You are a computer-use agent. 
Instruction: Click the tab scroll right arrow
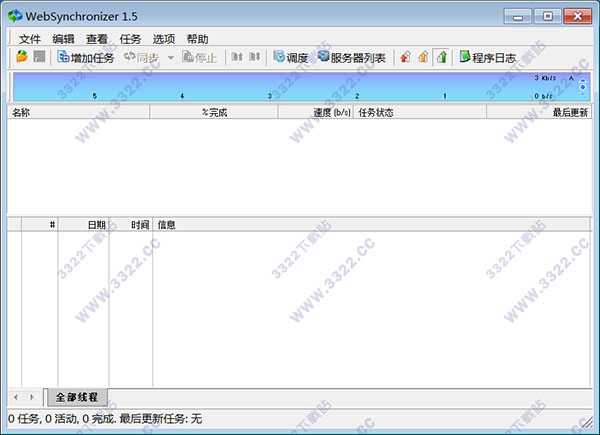[x=32, y=397]
